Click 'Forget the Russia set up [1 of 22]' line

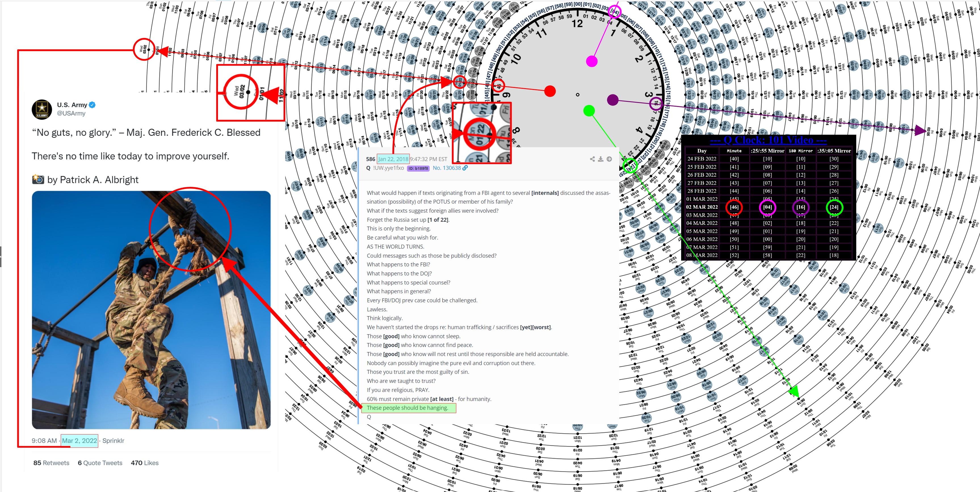point(408,219)
